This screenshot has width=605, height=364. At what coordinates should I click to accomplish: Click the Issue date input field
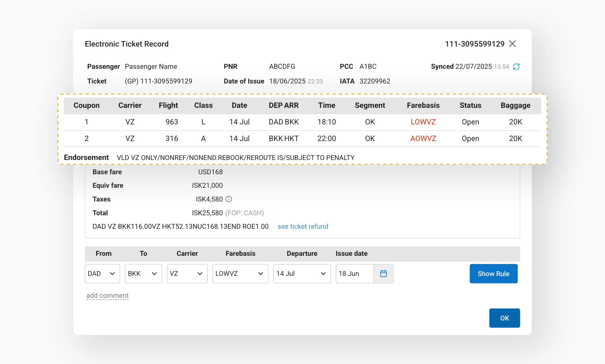354,274
